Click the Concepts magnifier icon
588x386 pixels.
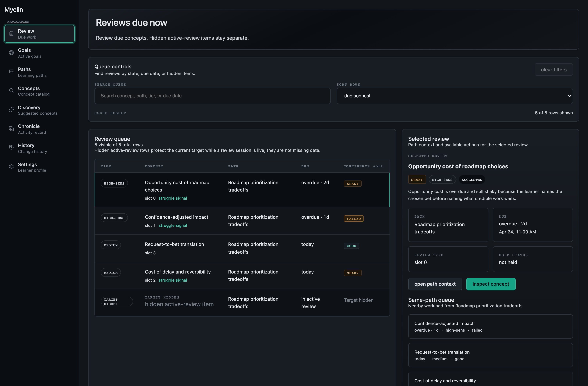pyautogui.click(x=11, y=91)
